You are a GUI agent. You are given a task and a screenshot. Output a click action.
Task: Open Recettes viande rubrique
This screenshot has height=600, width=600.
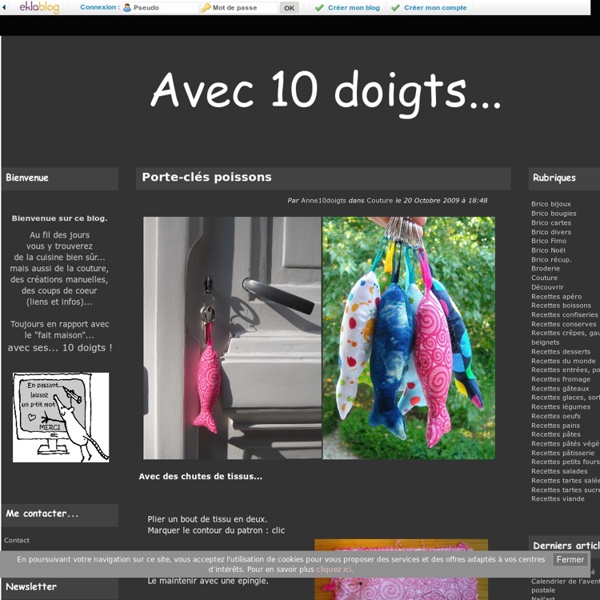558,499
